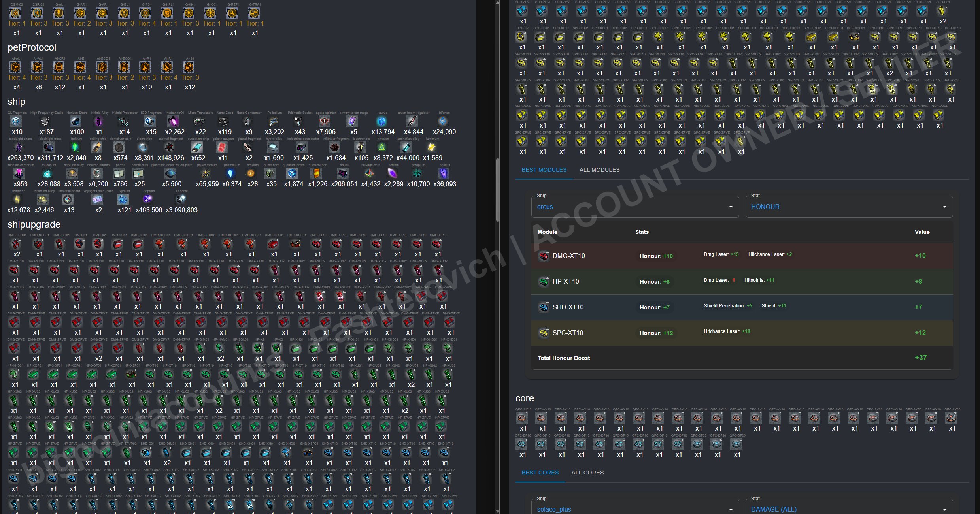The height and width of the screenshot is (514, 980).
Task: Click the DMG-NPC01 ship upgrade icon
Action: point(38,244)
